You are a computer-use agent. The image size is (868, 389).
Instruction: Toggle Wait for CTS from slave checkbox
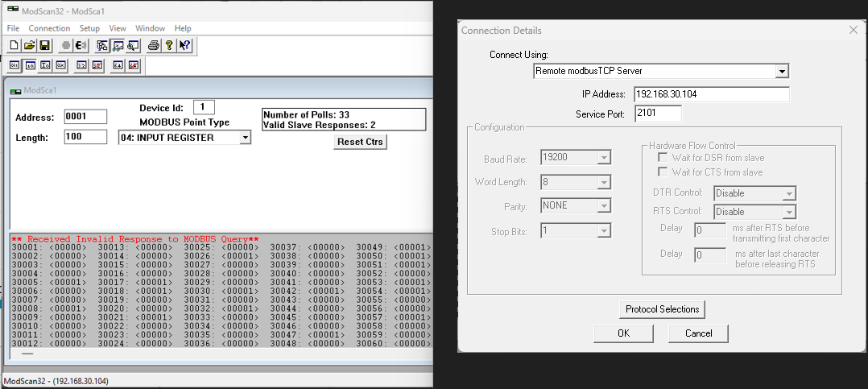[x=663, y=172]
